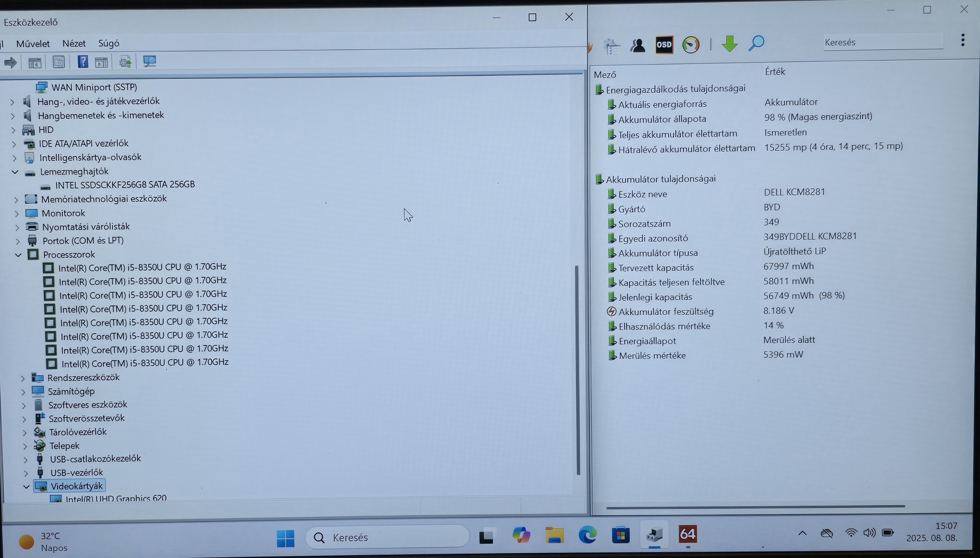
Task: Open File Explorer from the taskbar
Action: (555, 535)
